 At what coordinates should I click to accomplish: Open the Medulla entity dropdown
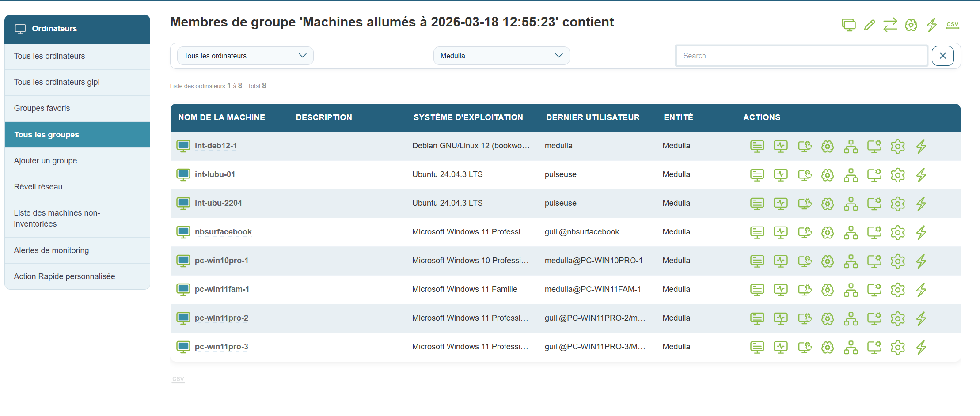[501, 56]
